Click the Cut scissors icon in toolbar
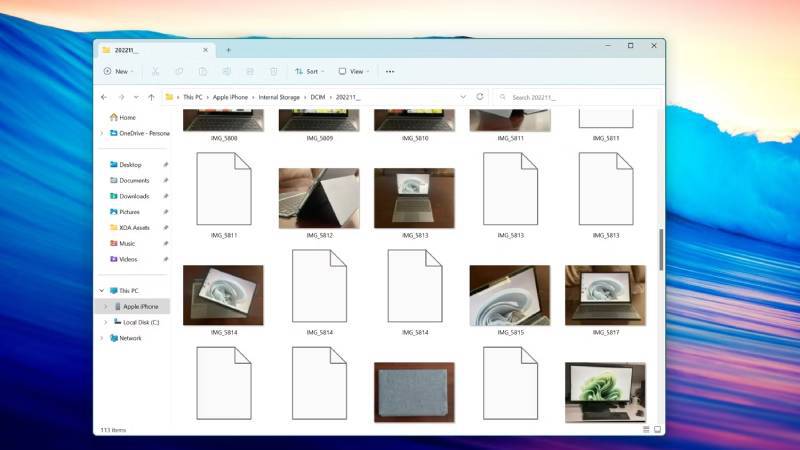800x450 pixels. (x=155, y=72)
